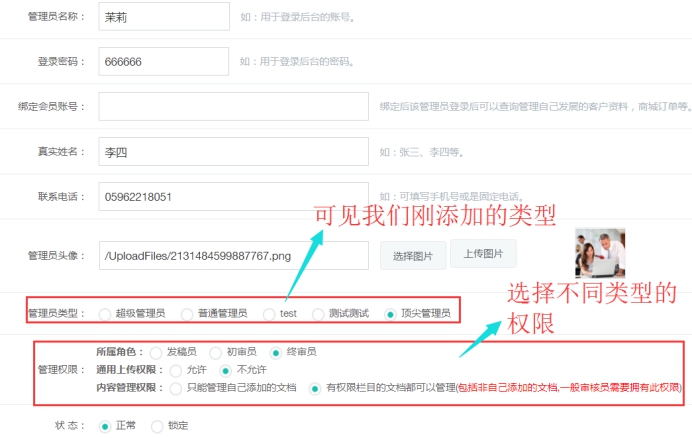Set role to 初审员
Screen dimensions: 692x438
pos(215,353)
